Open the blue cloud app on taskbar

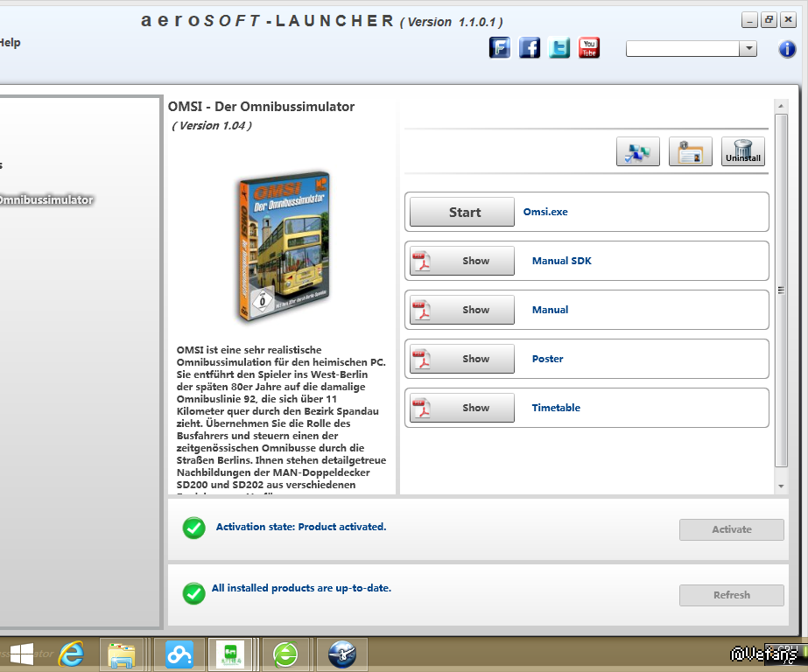click(179, 654)
